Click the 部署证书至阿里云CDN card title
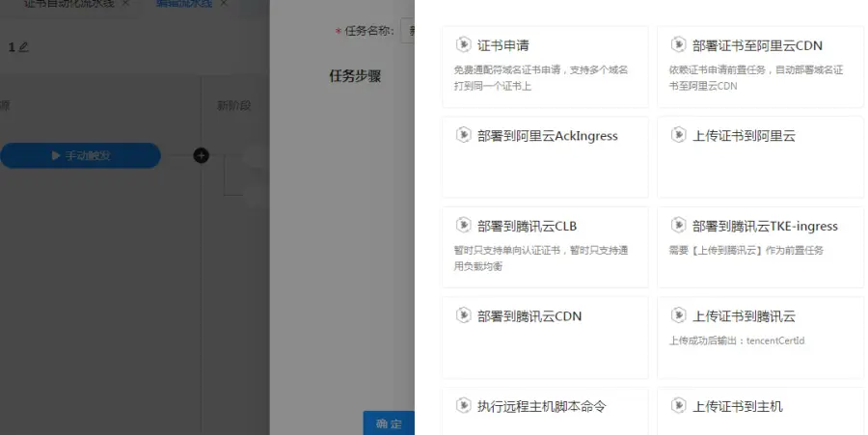868x435 pixels. click(x=757, y=45)
